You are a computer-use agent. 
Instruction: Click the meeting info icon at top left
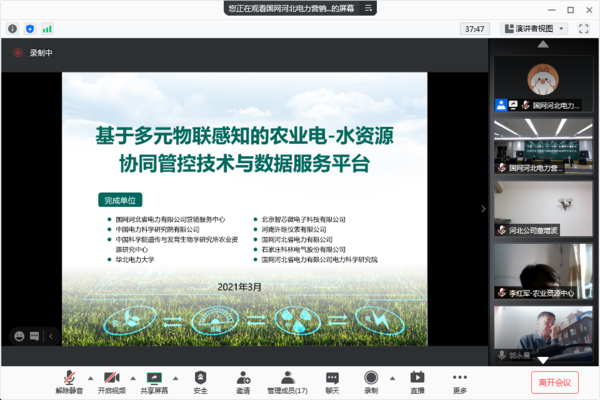(12, 29)
